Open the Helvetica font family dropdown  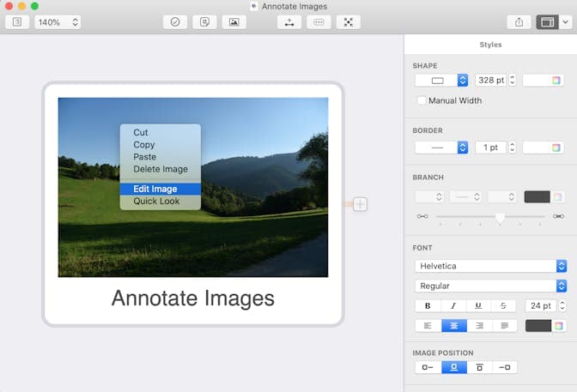[490, 266]
